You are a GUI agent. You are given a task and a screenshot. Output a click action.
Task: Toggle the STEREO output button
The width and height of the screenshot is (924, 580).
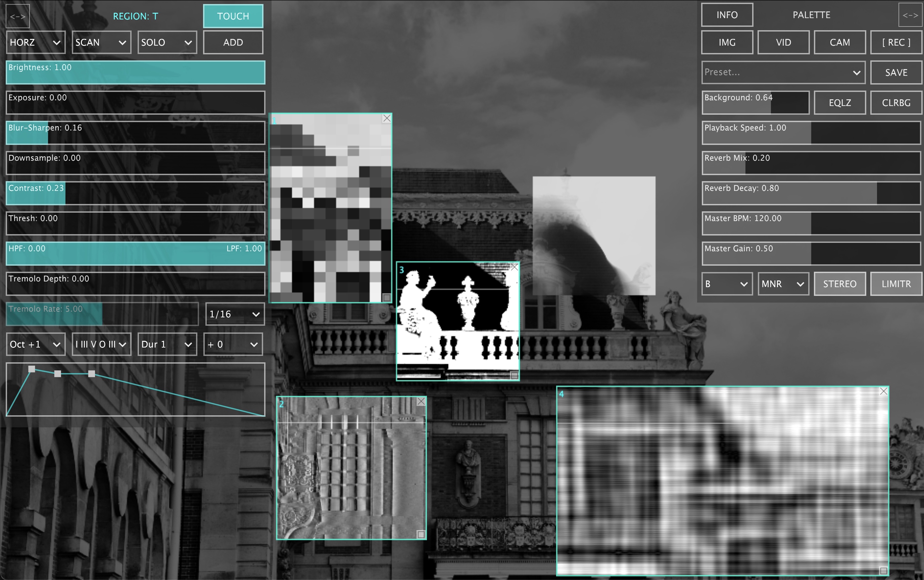[839, 284]
